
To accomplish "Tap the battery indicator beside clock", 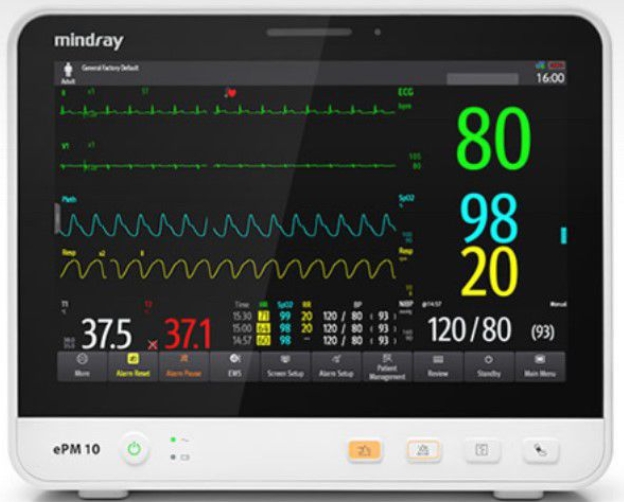I will 556,66.
